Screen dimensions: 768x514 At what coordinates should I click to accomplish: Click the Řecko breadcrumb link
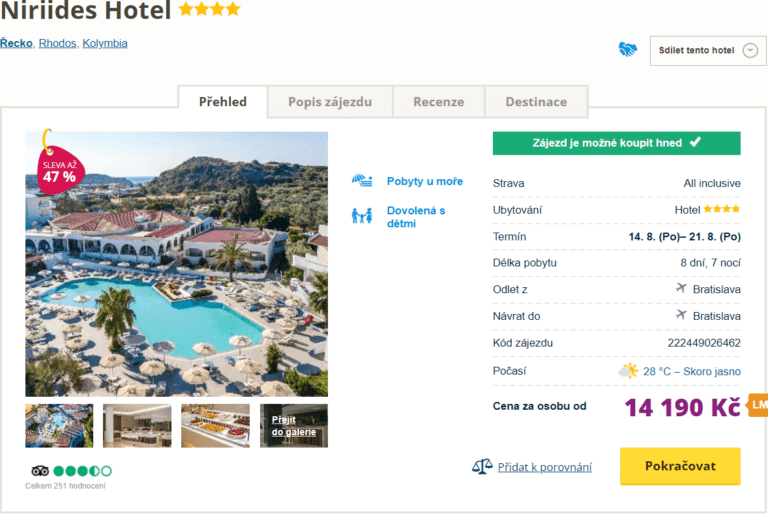16,43
